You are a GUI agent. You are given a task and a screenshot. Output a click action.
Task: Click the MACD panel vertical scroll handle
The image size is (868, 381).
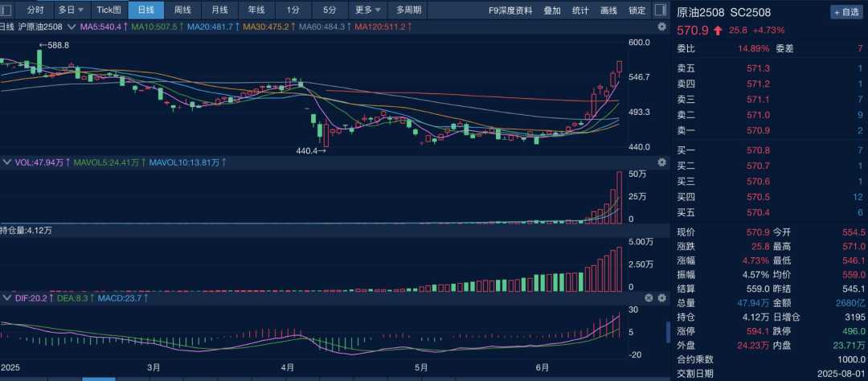pos(668,330)
